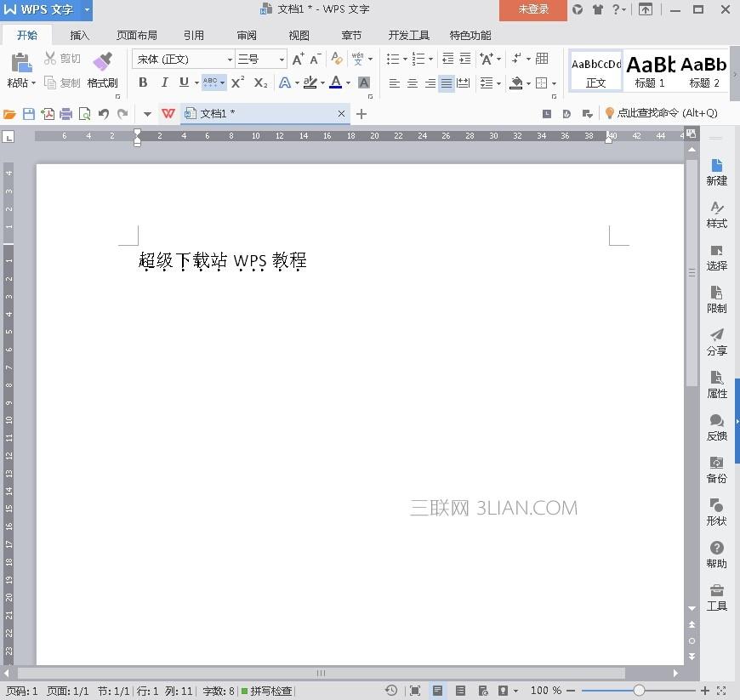The height and width of the screenshot is (700, 740).
Task: Apply superscript formatting
Action: (238, 83)
